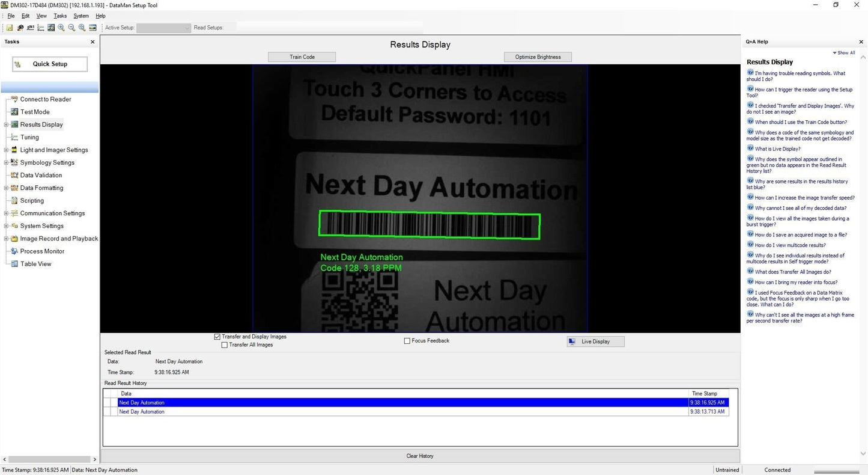The width and height of the screenshot is (868, 475).
Task: Expand the Communication Settings node
Action: coord(7,213)
